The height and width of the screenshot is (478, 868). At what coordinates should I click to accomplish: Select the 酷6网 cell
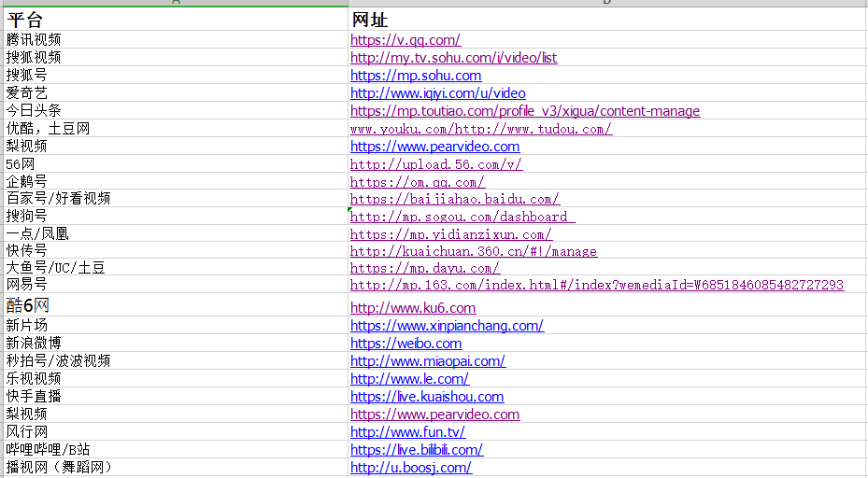[x=176, y=305]
